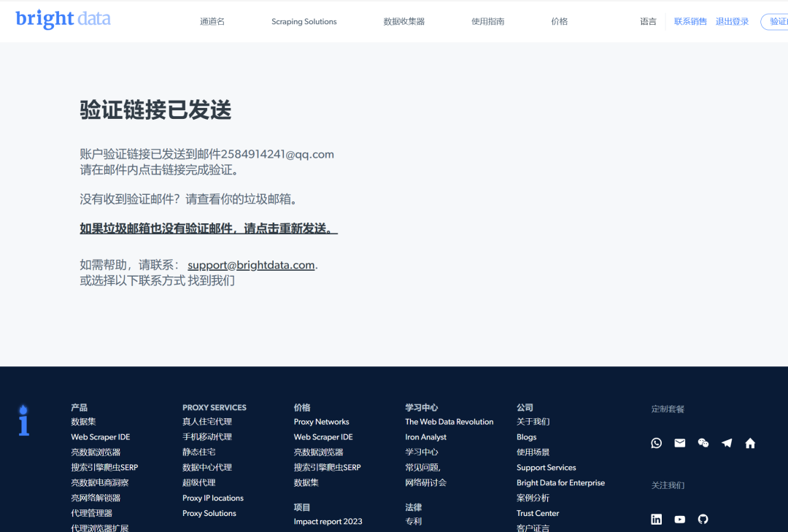788x532 pixels.
Task: Open Blogs footer link
Action: tap(527, 437)
